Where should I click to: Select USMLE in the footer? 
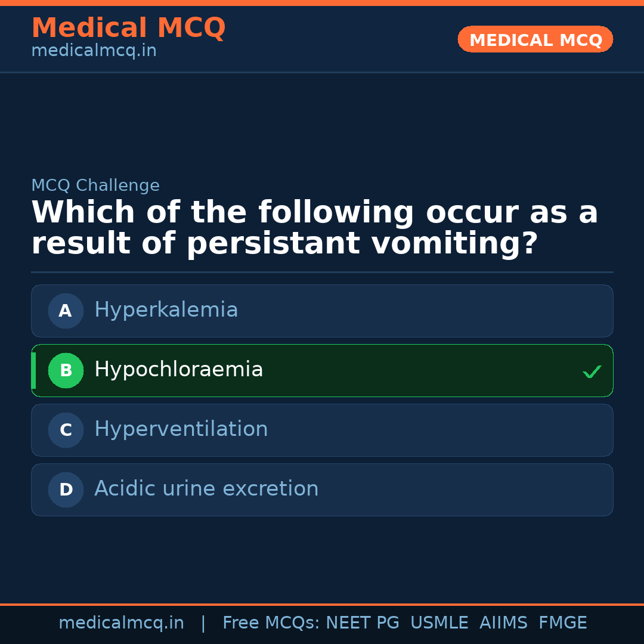pos(439,623)
